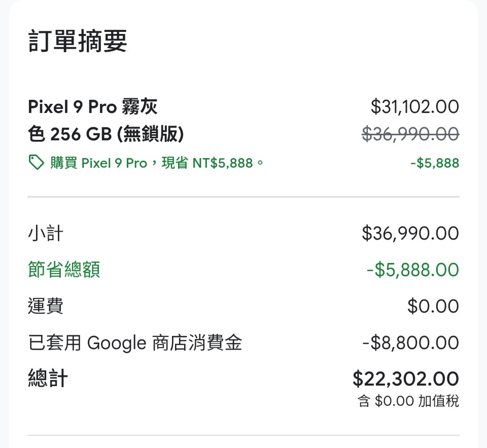Click the $31,102.00 discounted price

point(414,107)
